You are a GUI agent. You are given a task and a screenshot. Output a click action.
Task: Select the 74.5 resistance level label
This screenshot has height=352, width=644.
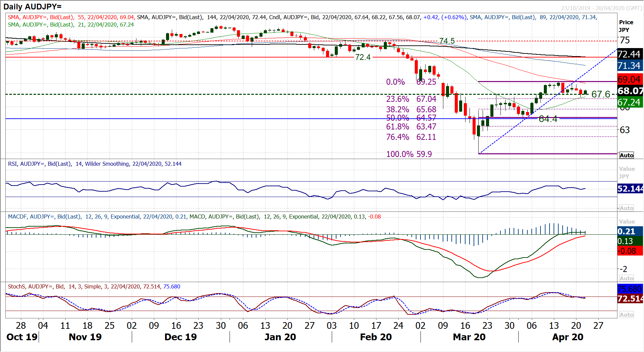447,41
